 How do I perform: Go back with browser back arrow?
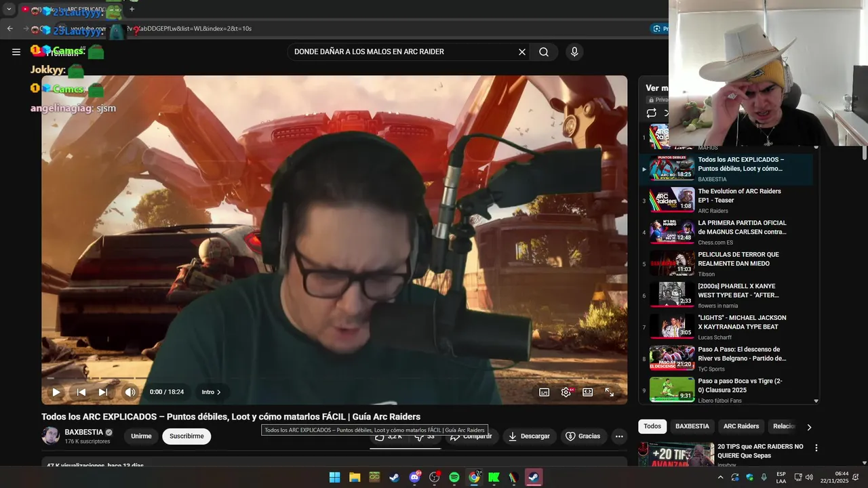[x=9, y=28]
